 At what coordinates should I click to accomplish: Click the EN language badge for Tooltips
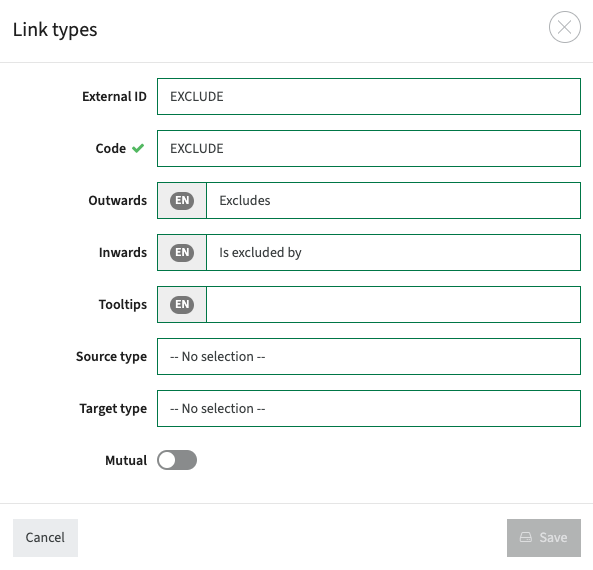182,304
